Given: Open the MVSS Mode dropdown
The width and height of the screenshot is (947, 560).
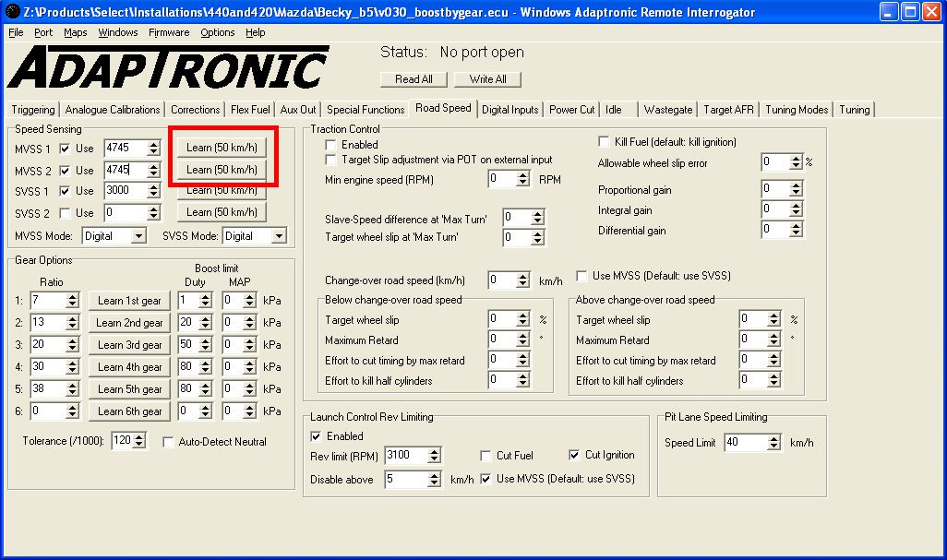Looking at the screenshot, I should [x=138, y=236].
